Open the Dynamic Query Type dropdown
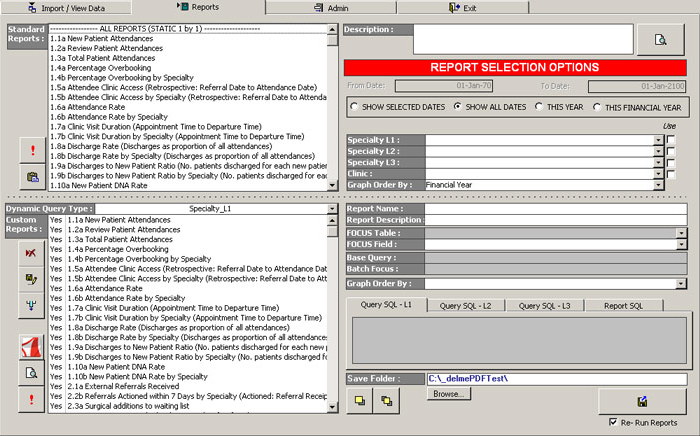The height and width of the screenshot is (436, 700). [x=332, y=209]
